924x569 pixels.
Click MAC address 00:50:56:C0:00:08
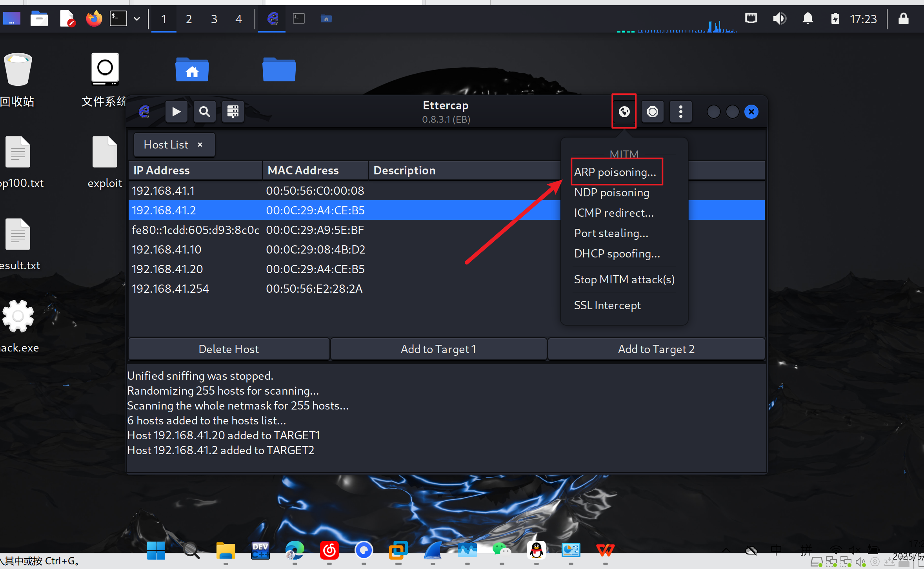click(x=315, y=191)
